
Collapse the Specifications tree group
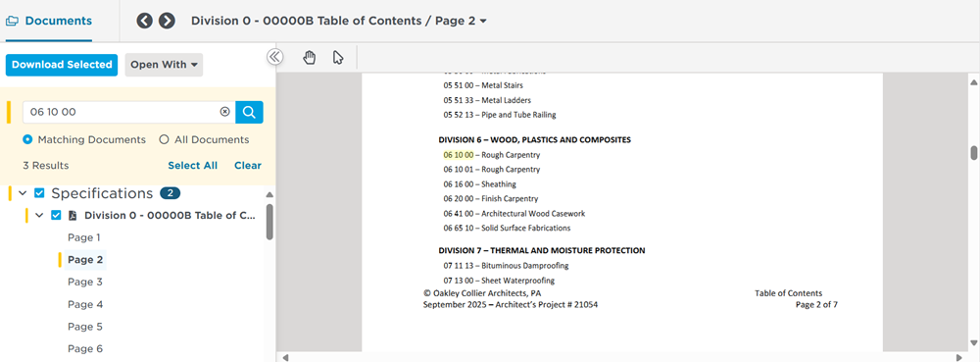point(24,193)
